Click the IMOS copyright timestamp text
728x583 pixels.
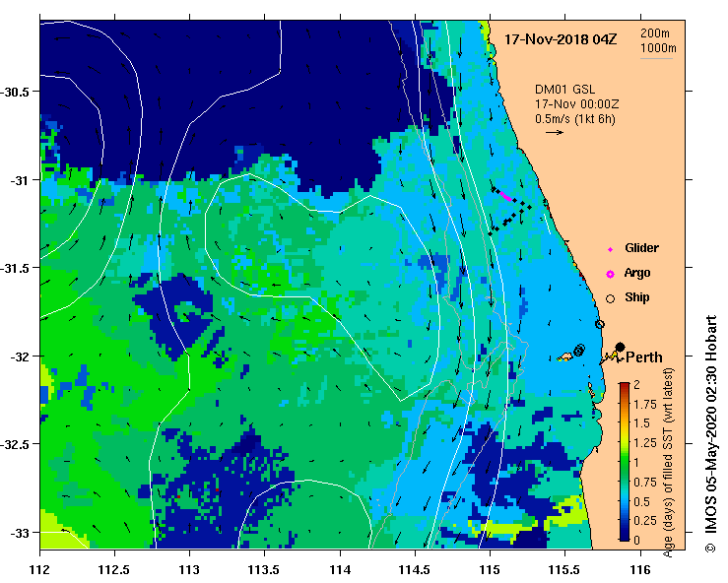(711, 434)
